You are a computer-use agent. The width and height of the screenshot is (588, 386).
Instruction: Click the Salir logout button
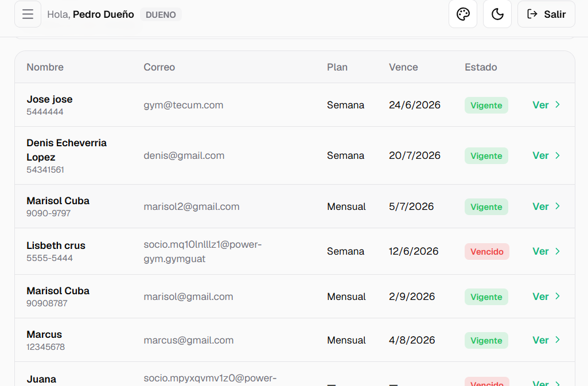point(546,14)
